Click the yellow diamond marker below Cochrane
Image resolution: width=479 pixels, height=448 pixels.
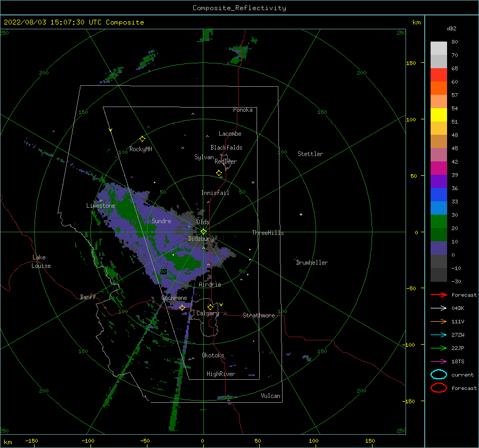183,307
